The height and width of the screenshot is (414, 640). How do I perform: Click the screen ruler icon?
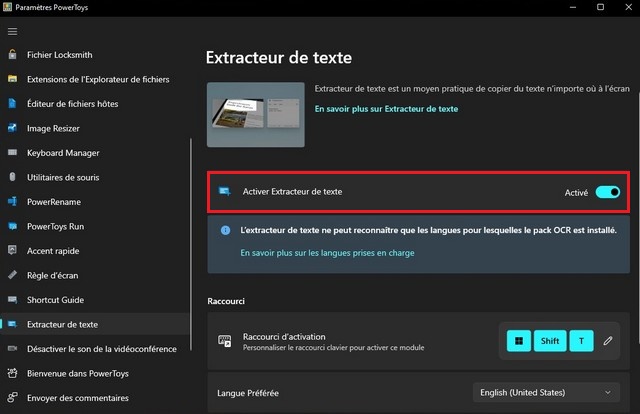click(13, 275)
